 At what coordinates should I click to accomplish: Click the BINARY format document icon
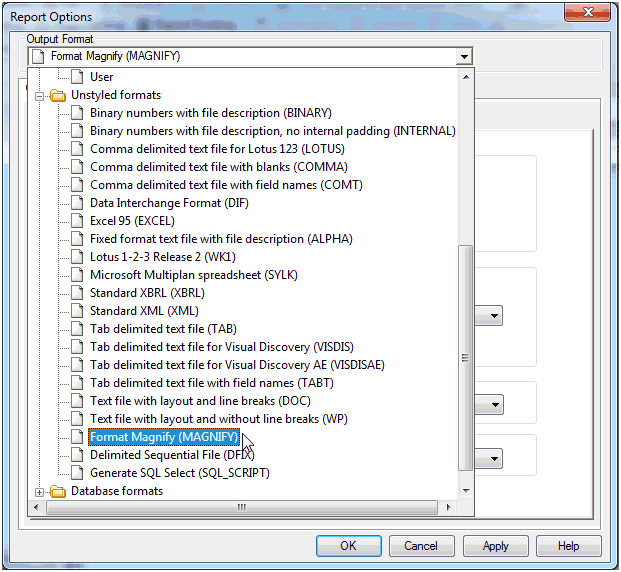coord(77,113)
